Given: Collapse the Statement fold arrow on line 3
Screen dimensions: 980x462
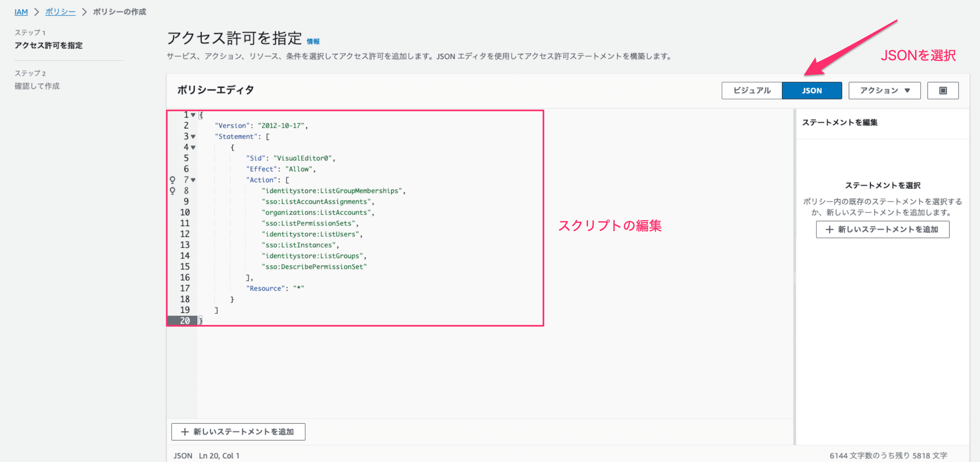Looking at the screenshot, I should pos(193,137).
